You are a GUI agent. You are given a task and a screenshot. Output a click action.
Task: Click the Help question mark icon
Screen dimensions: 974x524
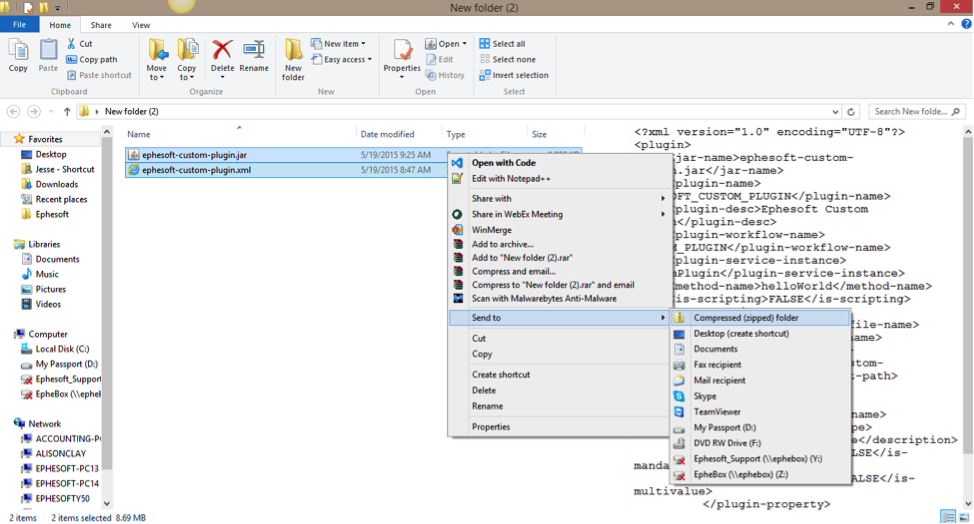click(x=966, y=24)
